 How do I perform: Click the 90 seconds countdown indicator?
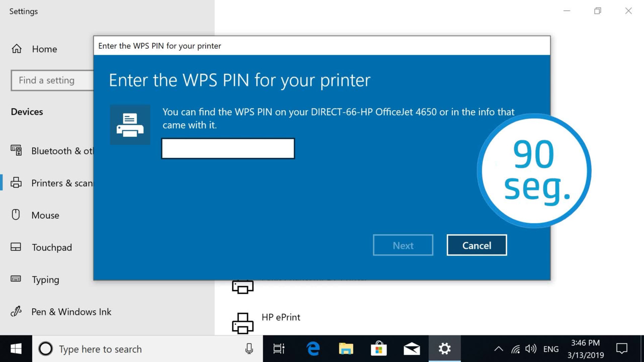(534, 170)
